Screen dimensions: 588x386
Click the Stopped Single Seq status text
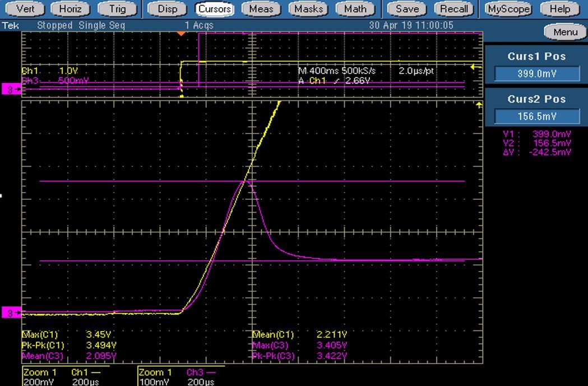81,26
